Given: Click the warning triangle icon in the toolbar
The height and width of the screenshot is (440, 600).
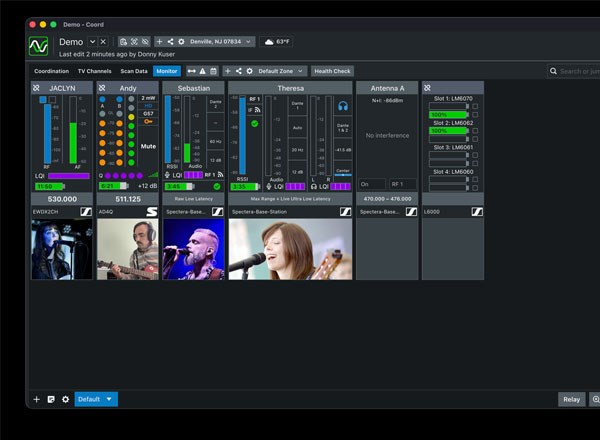Looking at the screenshot, I should point(202,72).
